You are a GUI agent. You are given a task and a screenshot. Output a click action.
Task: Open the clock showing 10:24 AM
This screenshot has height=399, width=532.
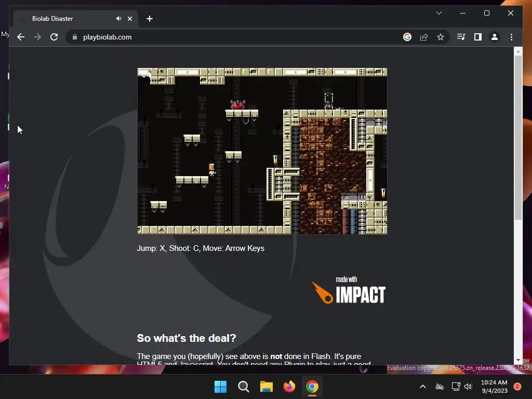pyautogui.click(x=495, y=387)
